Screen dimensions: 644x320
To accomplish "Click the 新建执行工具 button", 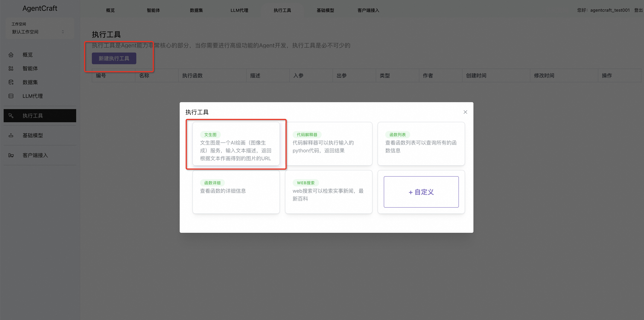I will click(114, 58).
